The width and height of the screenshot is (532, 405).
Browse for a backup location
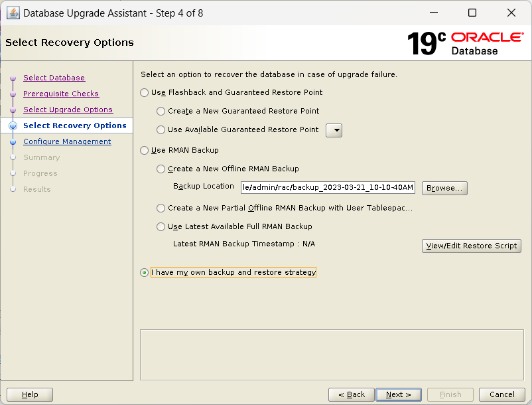click(444, 188)
